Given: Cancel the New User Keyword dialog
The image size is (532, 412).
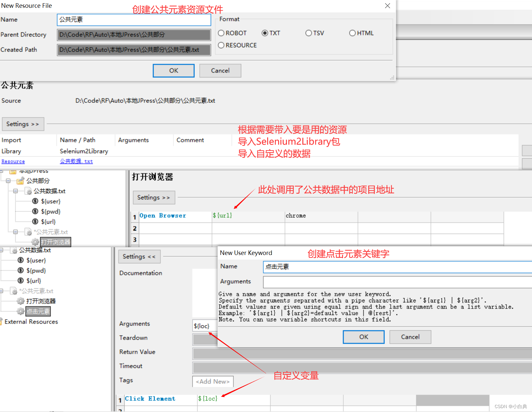Looking at the screenshot, I should (x=410, y=337).
